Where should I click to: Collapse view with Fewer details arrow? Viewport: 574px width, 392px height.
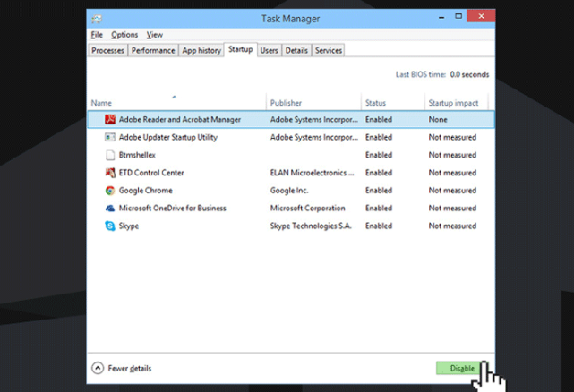tap(98, 368)
